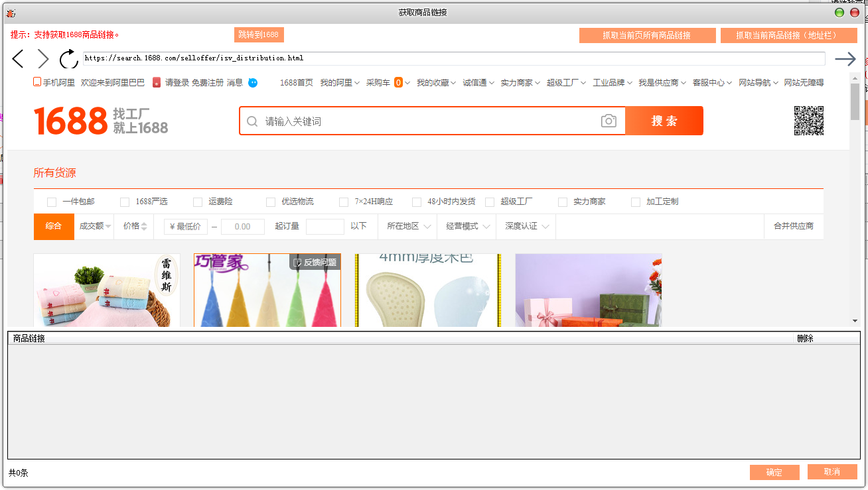Click the green title bar button

[x=839, y=13]
